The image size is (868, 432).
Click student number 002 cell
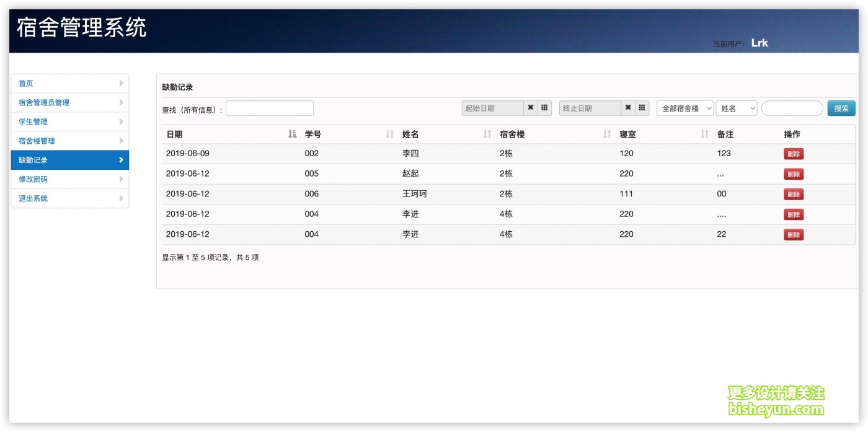312,153
